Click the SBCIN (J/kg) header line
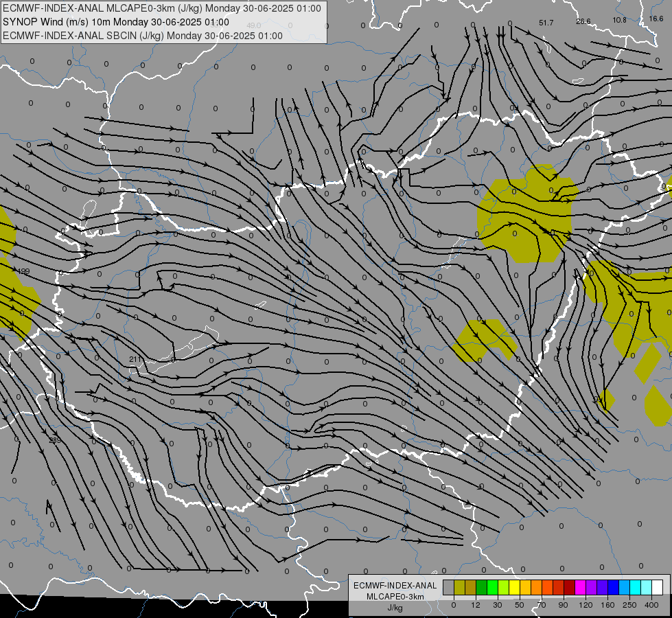 143,36
